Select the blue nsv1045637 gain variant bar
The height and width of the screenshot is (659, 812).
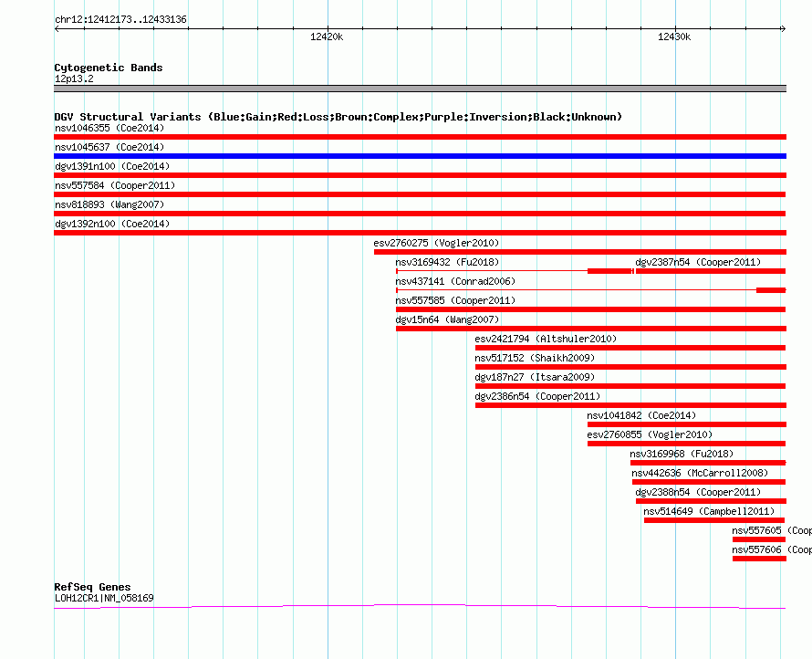(x=420, y=156)
